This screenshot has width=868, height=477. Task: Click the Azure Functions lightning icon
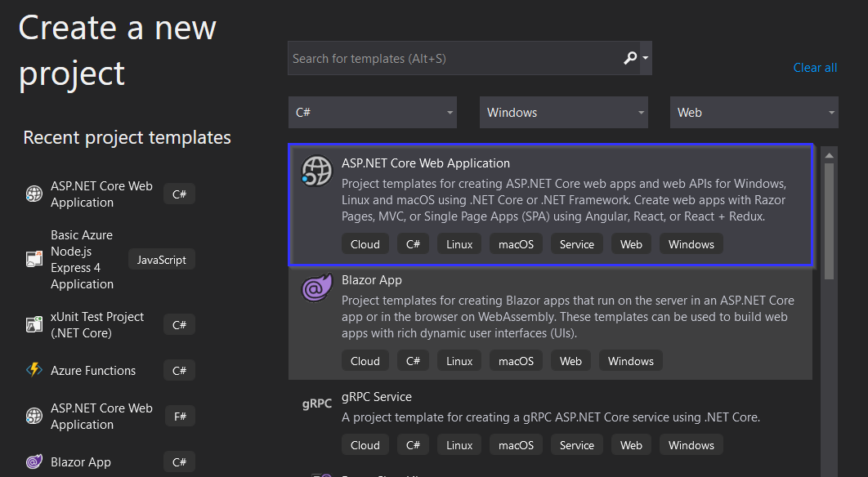[34, 370]
